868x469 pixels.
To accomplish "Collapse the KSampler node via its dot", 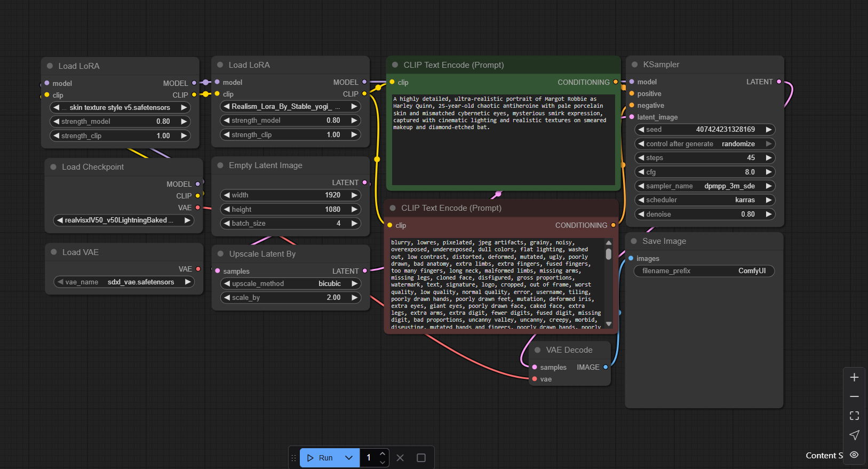I will (634, 65).
